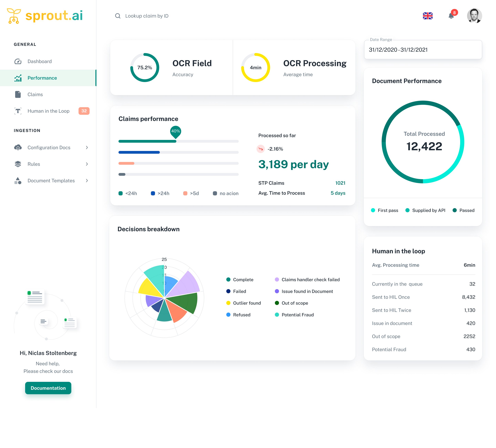Viewport: 496px width, 448px height.
Task: Click the Document Templates shapes icon
Action: coord(18,180)
